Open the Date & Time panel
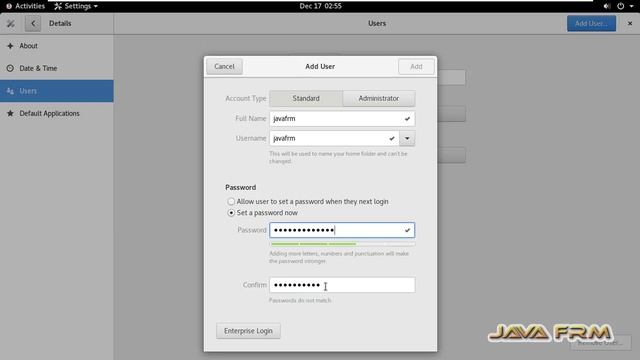The image size is (640, 360). coord(57,68)
